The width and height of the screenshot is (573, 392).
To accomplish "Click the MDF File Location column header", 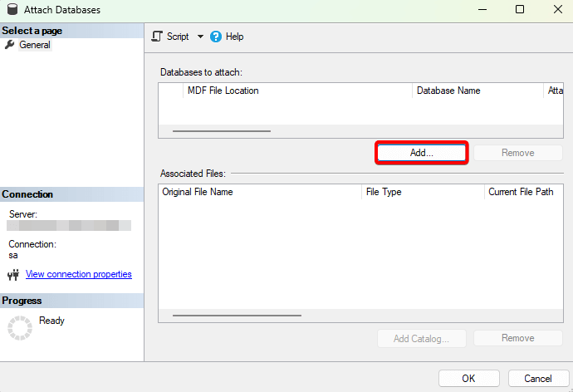I will tap(297, 91).
